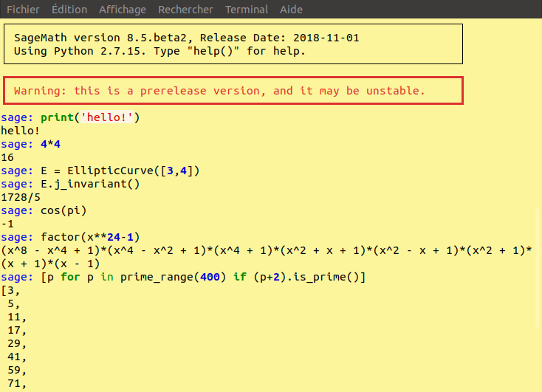Click the 'Using Python 2.7.15' line
This screenshot has width=542, height=392.
(159, 51)
